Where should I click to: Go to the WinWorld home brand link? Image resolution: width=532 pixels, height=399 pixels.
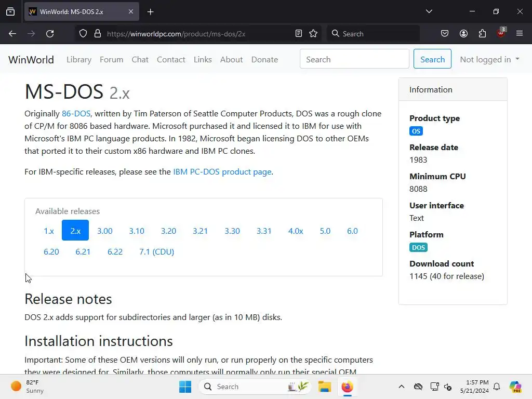tap(31, 59)
